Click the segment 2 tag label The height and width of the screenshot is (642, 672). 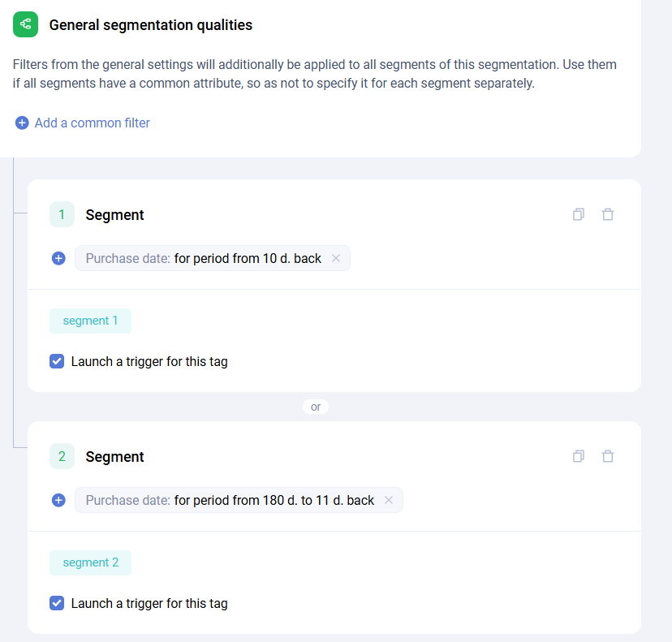coord(90,562)
